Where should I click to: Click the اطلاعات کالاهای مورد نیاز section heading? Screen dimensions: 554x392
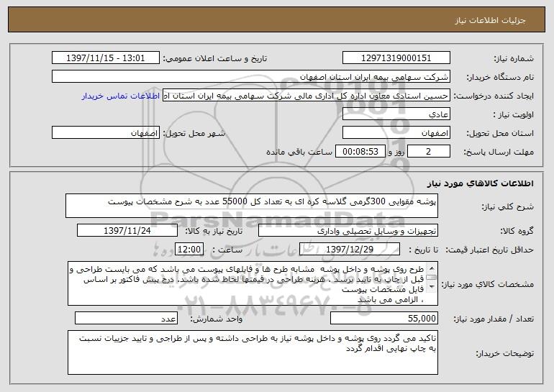(x=480, y=183)
